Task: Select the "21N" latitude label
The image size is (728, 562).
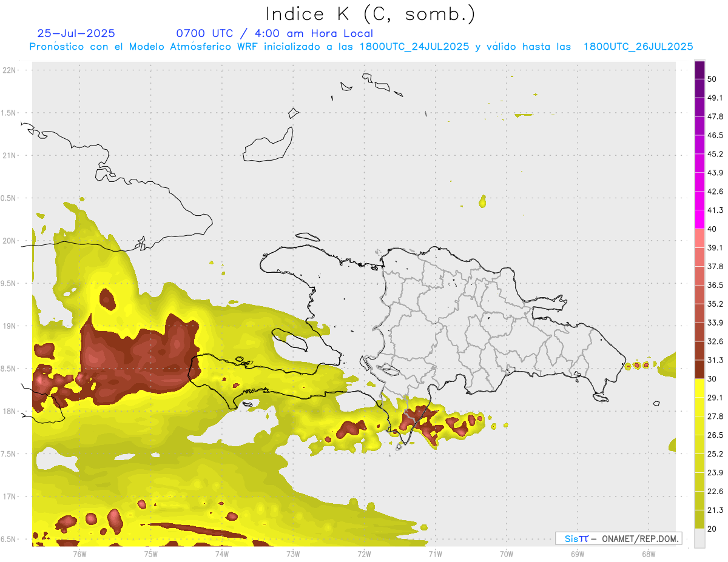Action: [x=10, y=155]
